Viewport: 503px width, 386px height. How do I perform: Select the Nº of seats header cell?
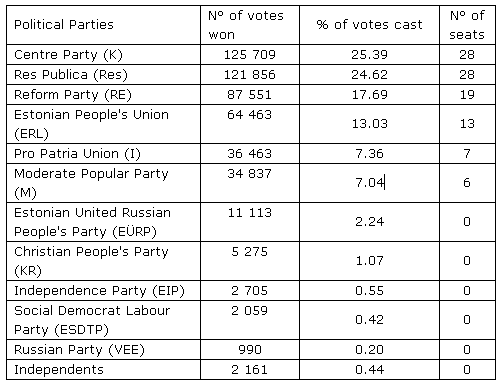coord(467,25)
